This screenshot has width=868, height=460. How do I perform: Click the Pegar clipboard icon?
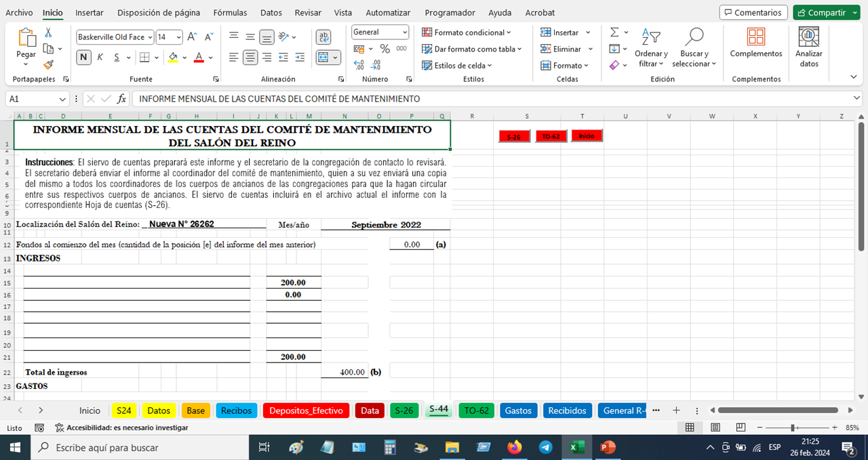click(x=26, y=38)
